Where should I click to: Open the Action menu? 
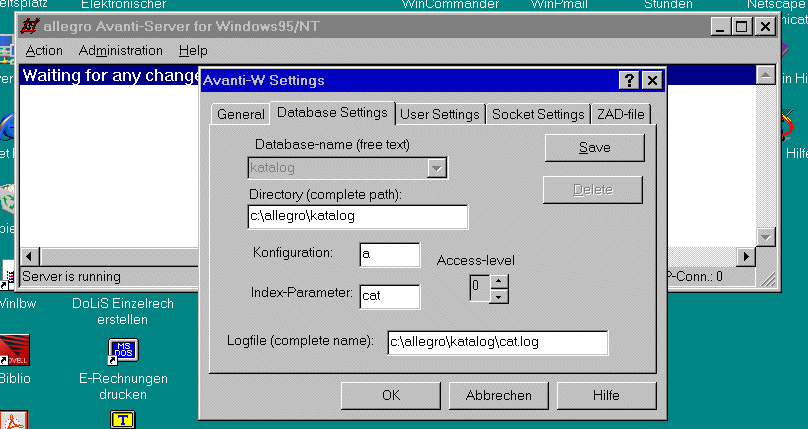coord(44,50)
